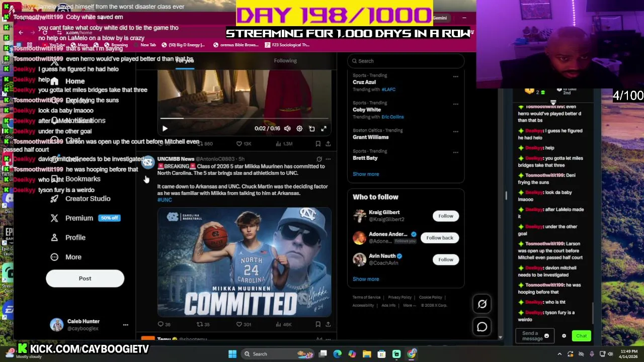
Task: View the 1.3M analytics of the top post
Action: (x=284, y=144)
